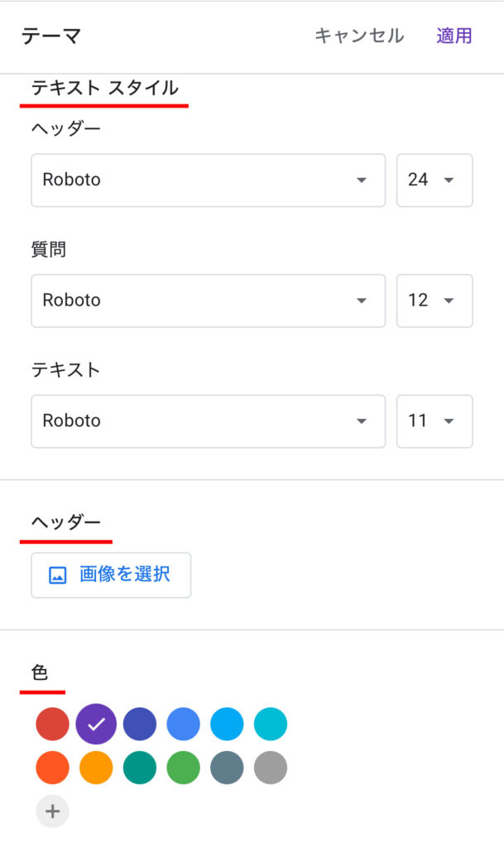Viewport: 504px width, 848px height.
Task: Select the red color swatch
Action: [53, 725]
